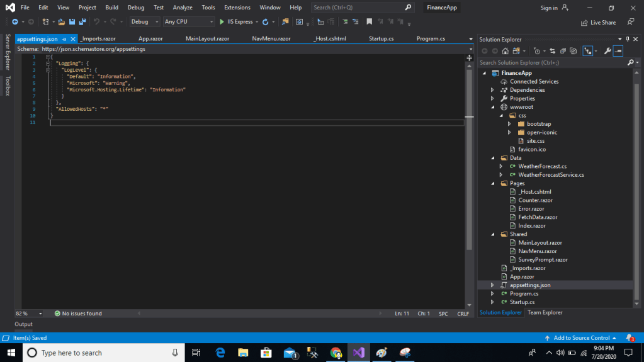Screen dimensions: 644x362
Task: Open the Any CPU platform dropdown
Action: pyautogui.click(x=188, y=22)
